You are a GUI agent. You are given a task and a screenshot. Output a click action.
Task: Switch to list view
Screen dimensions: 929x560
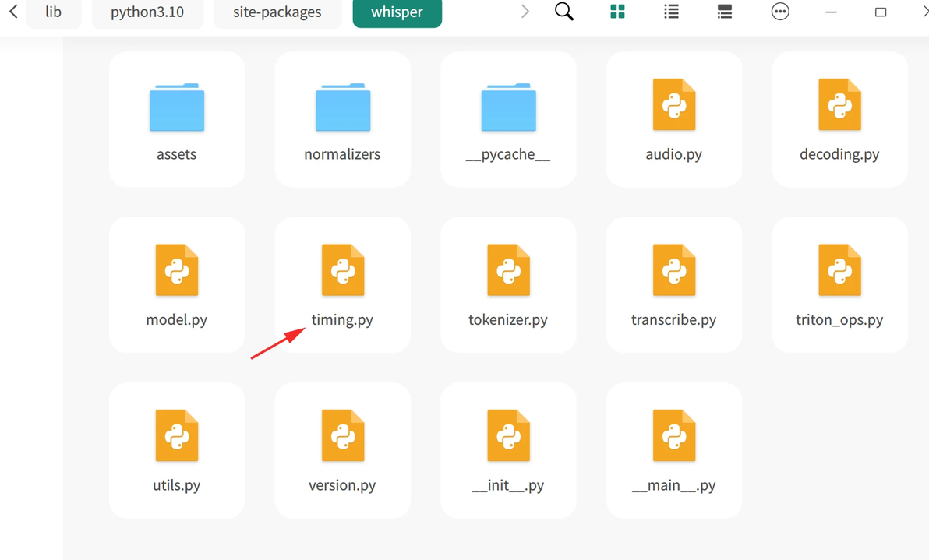pyautogui.click(x=671, y=11)
